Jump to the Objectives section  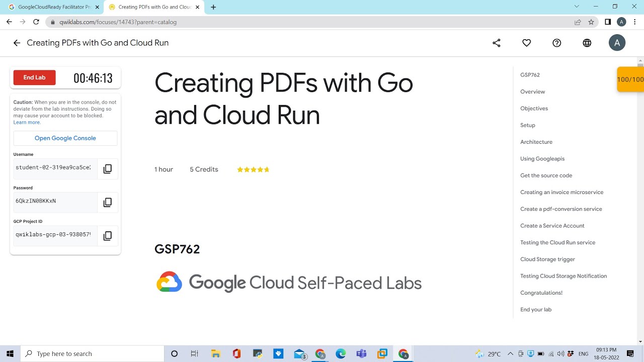pyautogui.click(x=534, y=109)
